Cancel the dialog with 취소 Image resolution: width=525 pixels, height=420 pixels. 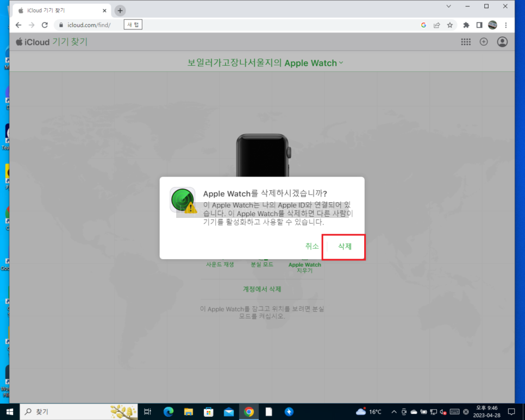[312, 246]
